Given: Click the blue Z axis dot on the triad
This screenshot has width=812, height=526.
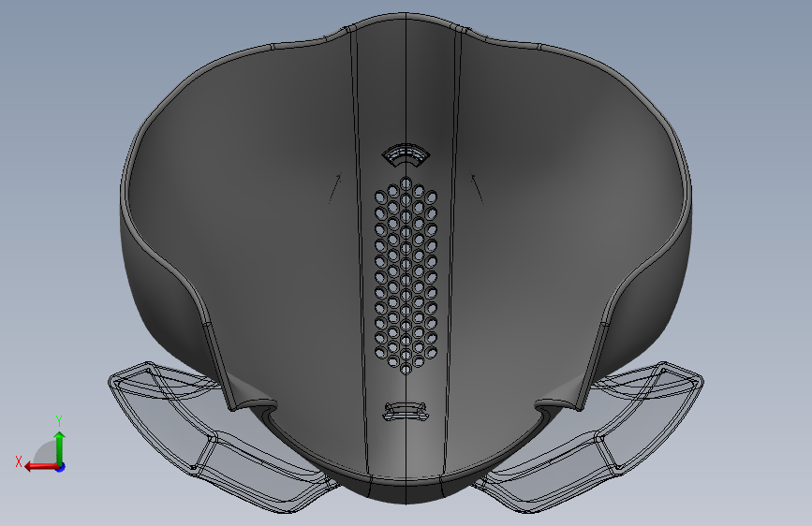Looking at the screenshot, I should point(61,467).
